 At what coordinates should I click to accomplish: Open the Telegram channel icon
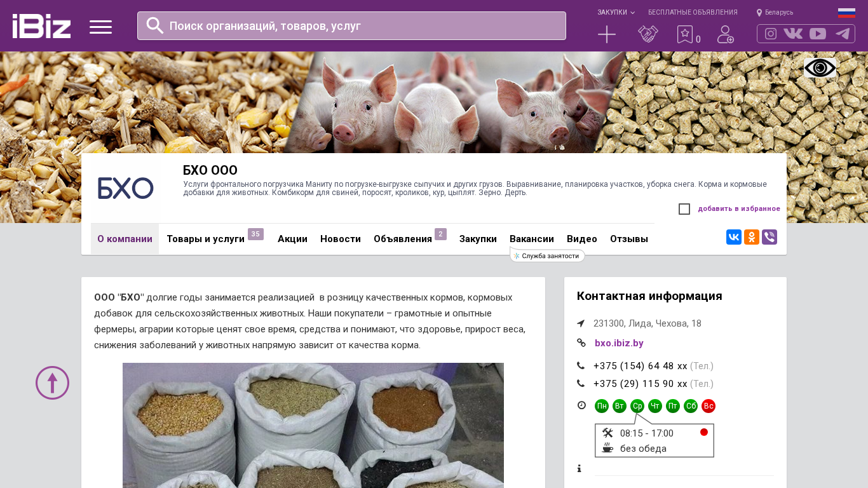click(x=843, y=34)
